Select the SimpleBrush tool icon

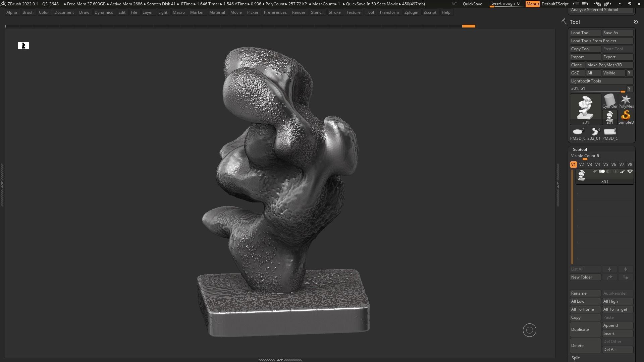tap(626, 117)
